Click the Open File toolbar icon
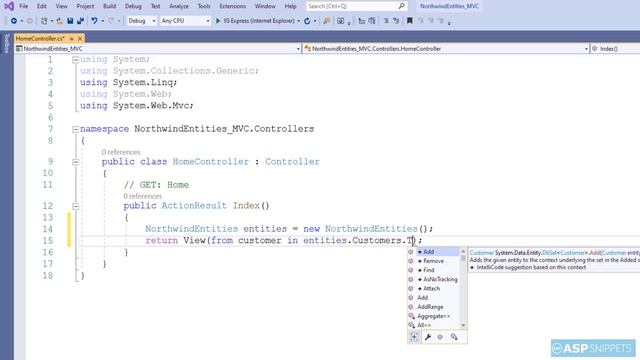This screenshot has height=360, width=640. tap(60, 21)
